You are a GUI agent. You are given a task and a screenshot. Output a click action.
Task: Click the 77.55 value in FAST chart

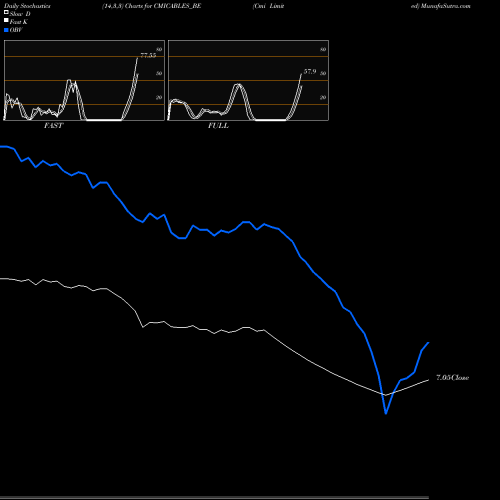click(x=148, y=55)
